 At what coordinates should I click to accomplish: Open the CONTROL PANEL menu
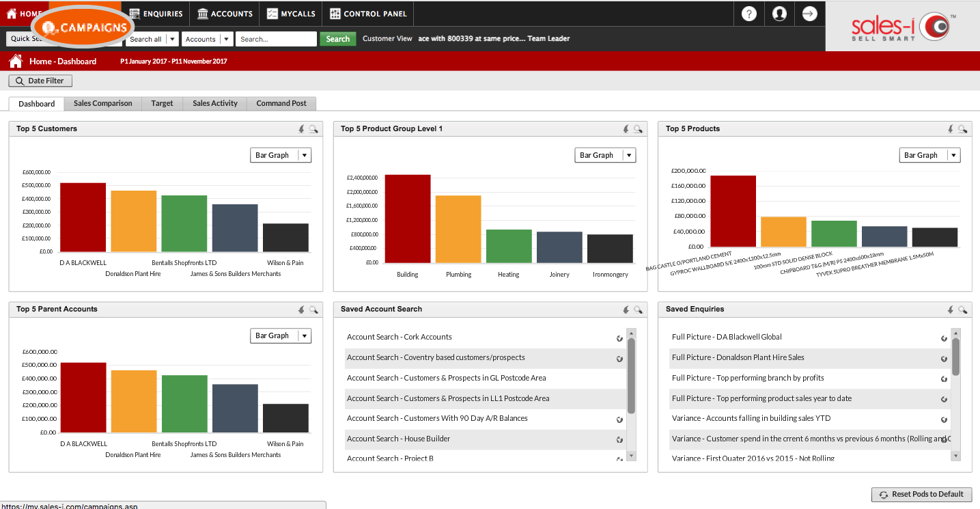[368, 14]
